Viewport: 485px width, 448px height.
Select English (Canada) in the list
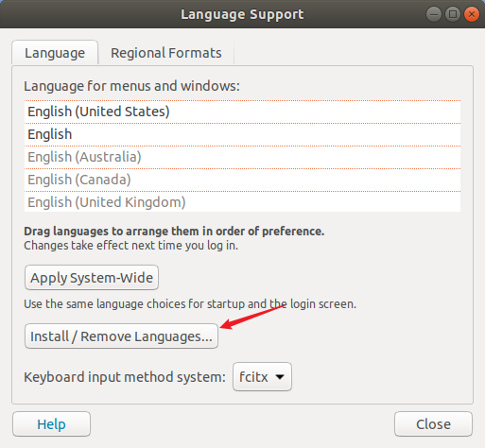(242, 180)
